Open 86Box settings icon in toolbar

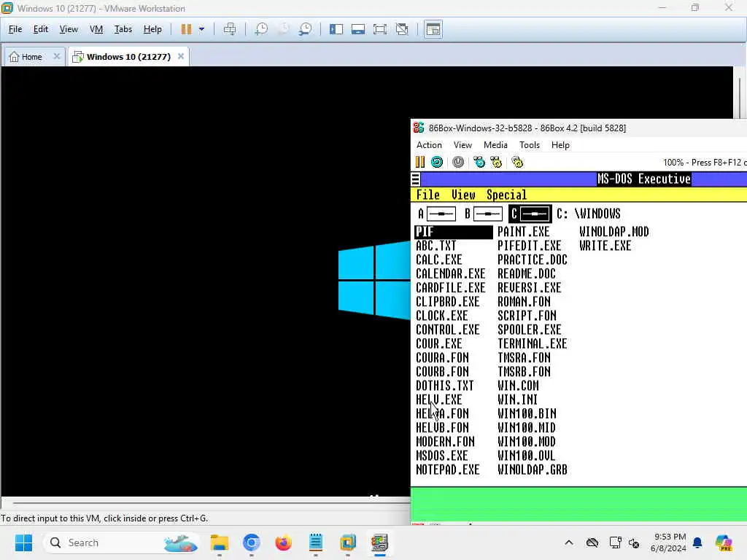517,162
